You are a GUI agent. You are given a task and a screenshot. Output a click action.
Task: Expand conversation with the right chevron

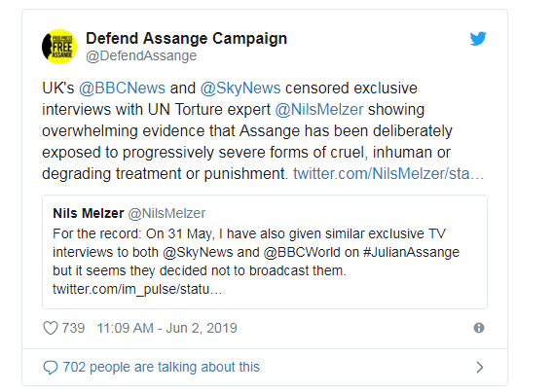pyautogui.click(x=480, y=368)
